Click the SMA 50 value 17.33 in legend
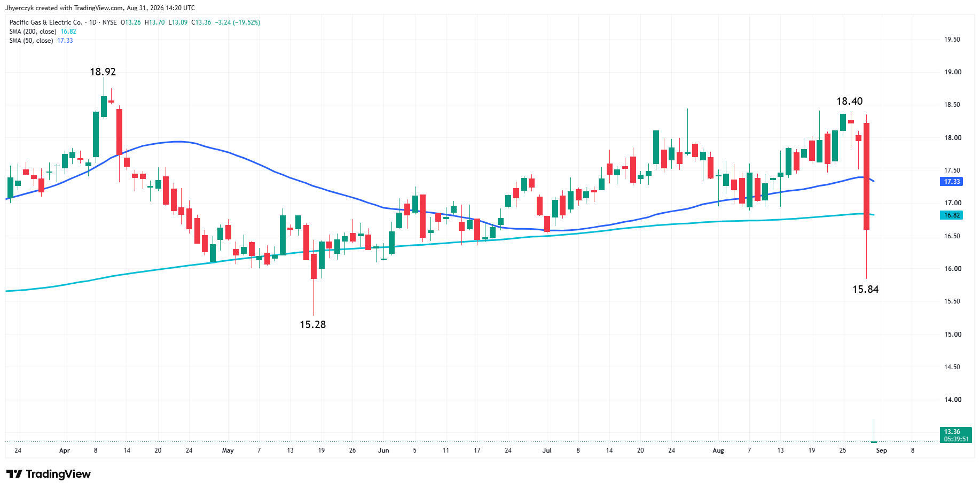 pyautogui.click(x=65, y=41)
